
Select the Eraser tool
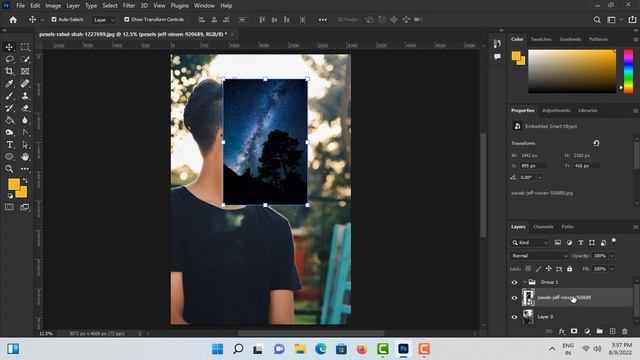[x=25, y=108]
